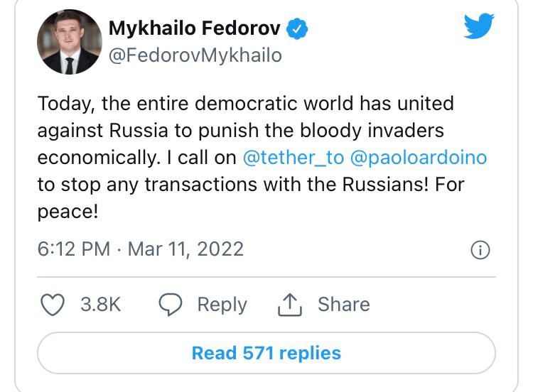533x392 pixels.
Task: Click the Share text label
Action: (343, 305)
